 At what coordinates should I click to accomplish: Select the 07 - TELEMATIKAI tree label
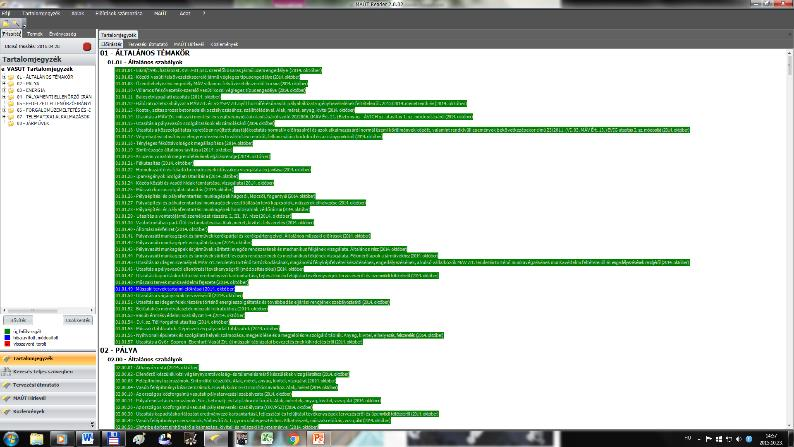coord(54,116)
